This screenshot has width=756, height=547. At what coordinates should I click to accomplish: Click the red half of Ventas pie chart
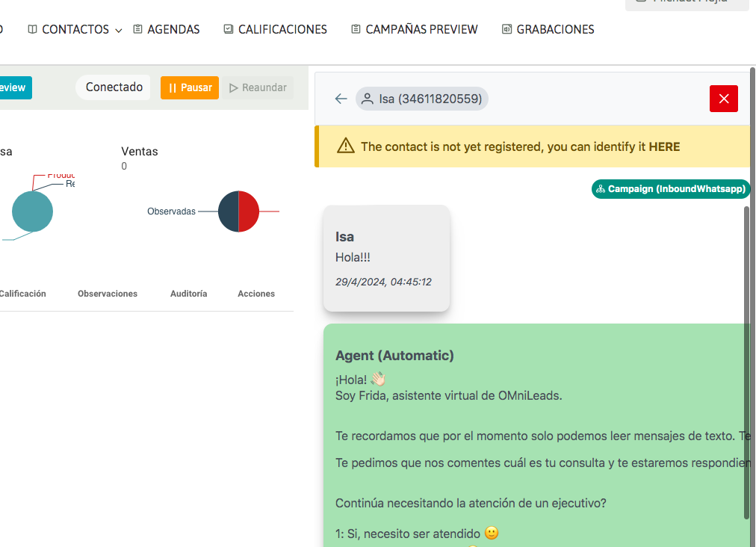coord(250,211)
